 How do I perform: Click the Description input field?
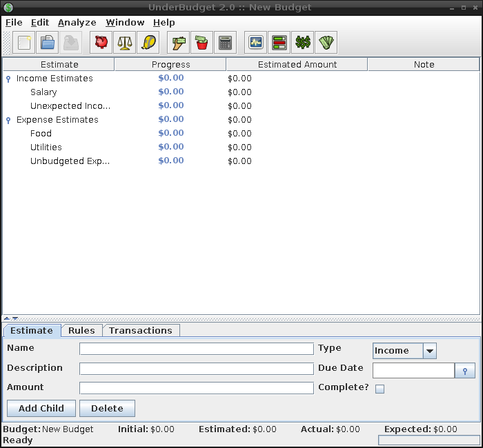pos(197,369)
